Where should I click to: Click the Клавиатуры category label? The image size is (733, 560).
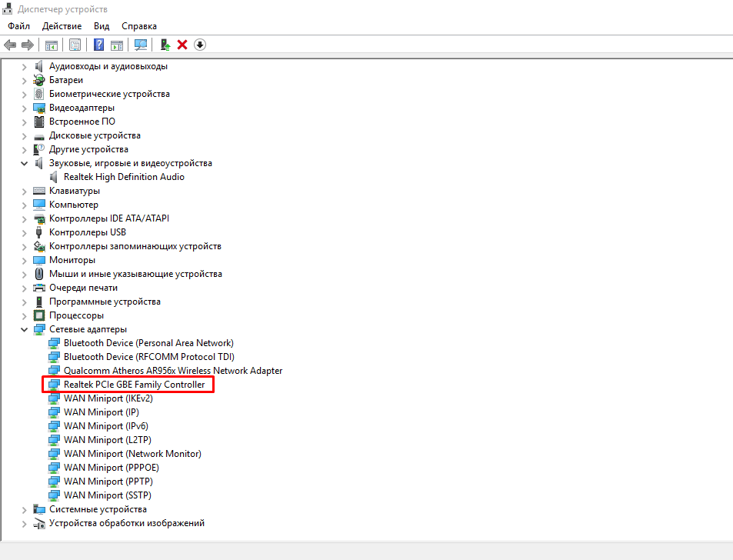[75, 192]
